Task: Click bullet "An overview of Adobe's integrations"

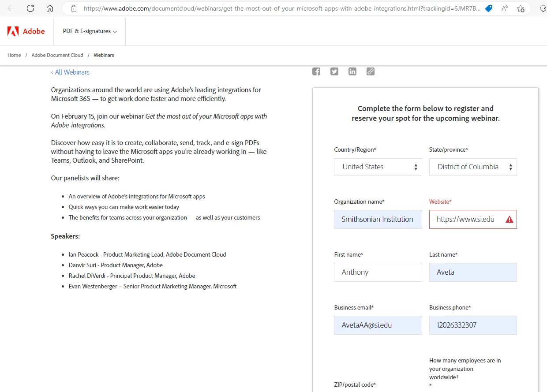Action: tap(137, 196)
